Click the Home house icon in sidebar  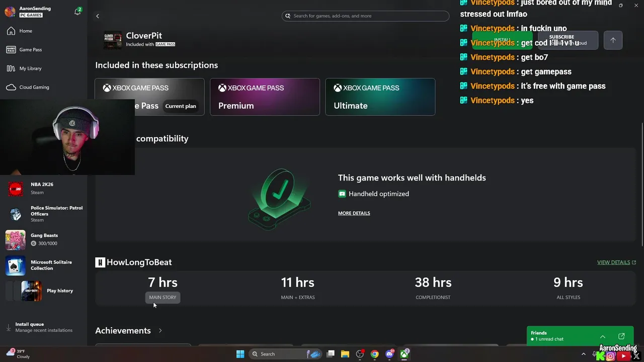point(11,31)
